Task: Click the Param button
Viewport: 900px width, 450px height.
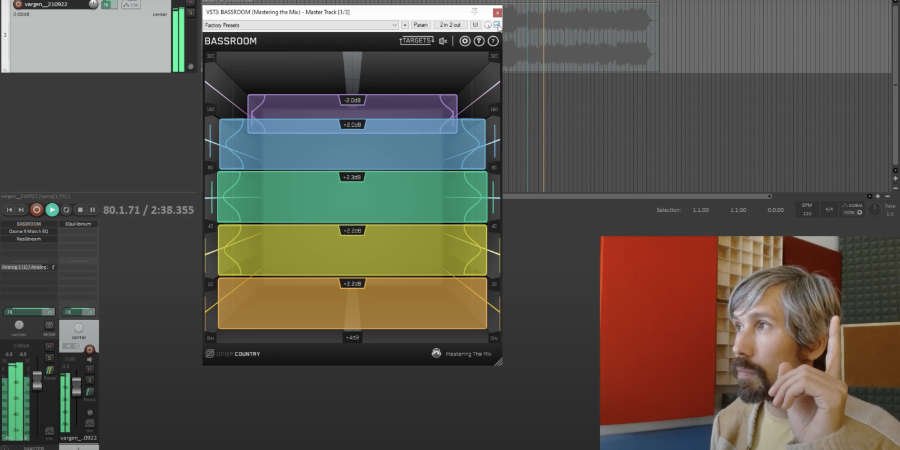Action: (421, 25)
